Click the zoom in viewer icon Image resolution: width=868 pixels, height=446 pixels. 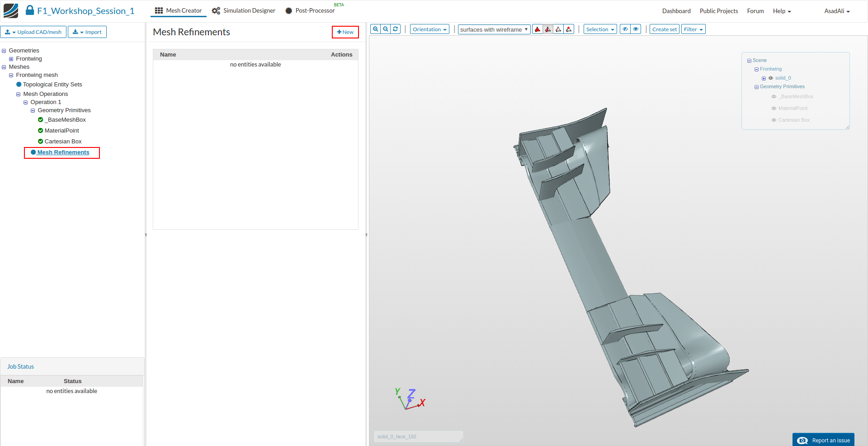375,29
